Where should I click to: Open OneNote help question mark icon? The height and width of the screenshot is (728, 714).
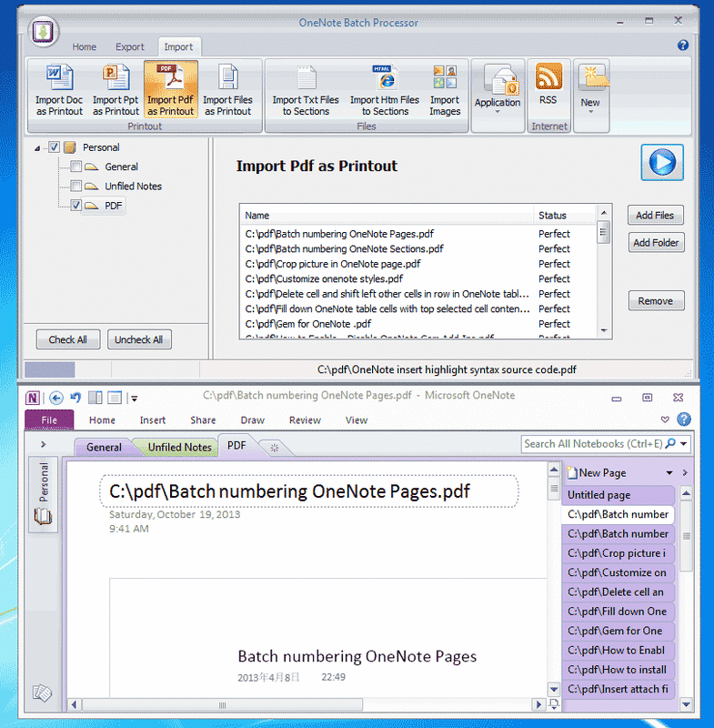[x=683, y=420]
